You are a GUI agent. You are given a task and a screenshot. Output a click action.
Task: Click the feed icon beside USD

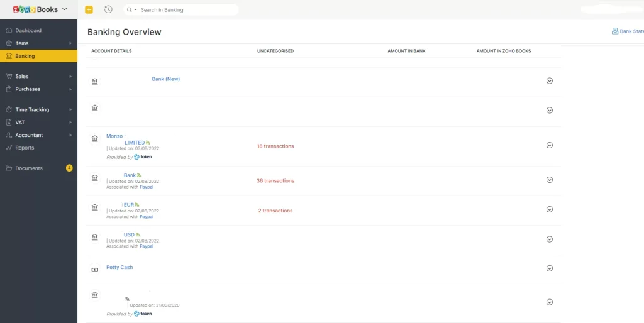(138, 234)
